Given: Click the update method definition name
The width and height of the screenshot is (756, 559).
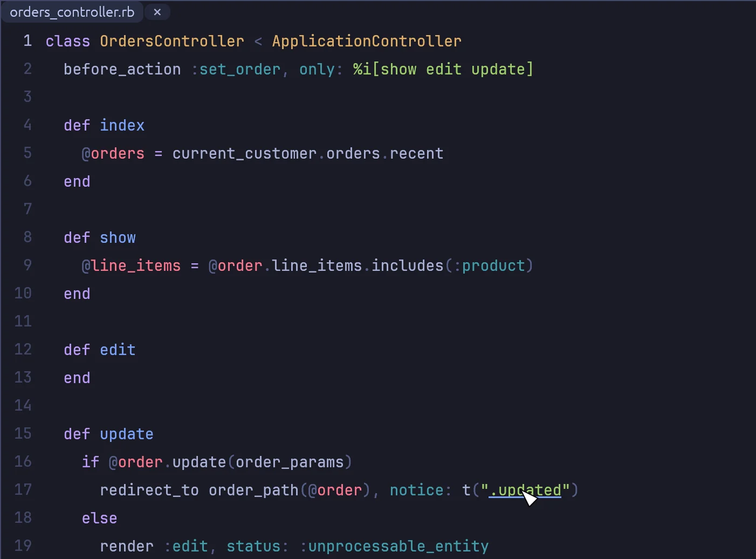Looking at the screenshot, I should coord(127,434).
